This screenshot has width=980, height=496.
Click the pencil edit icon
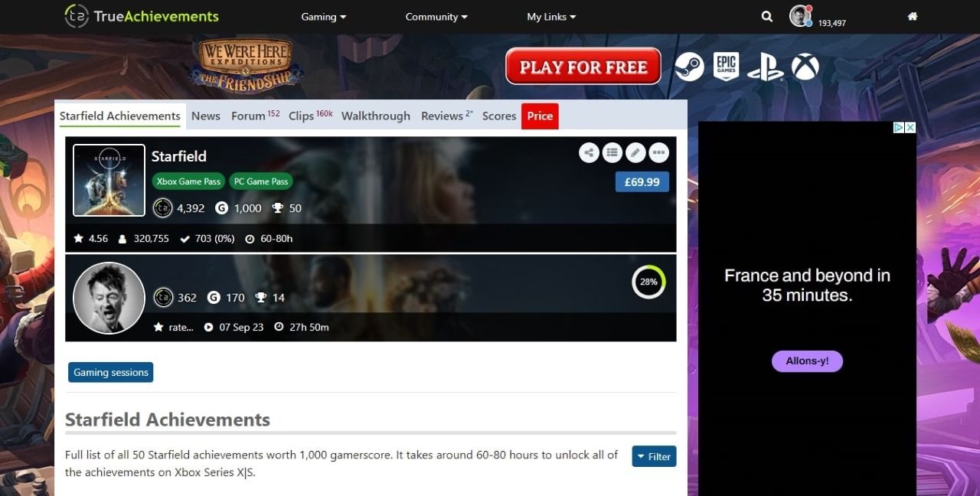tap(635, 152)
